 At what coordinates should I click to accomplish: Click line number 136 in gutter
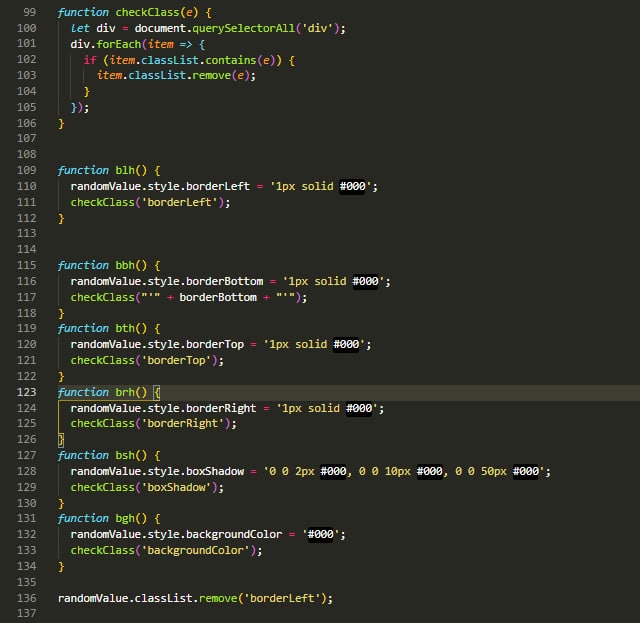coord(27,599)
